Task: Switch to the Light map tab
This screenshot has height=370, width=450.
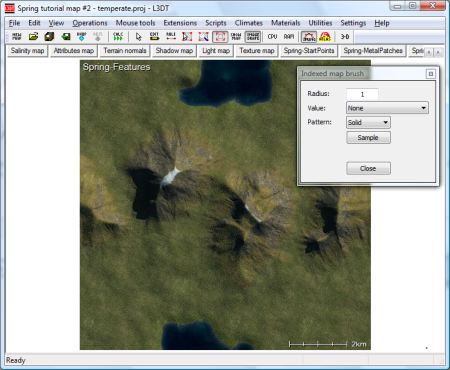Action: click(x=216, y=51)
